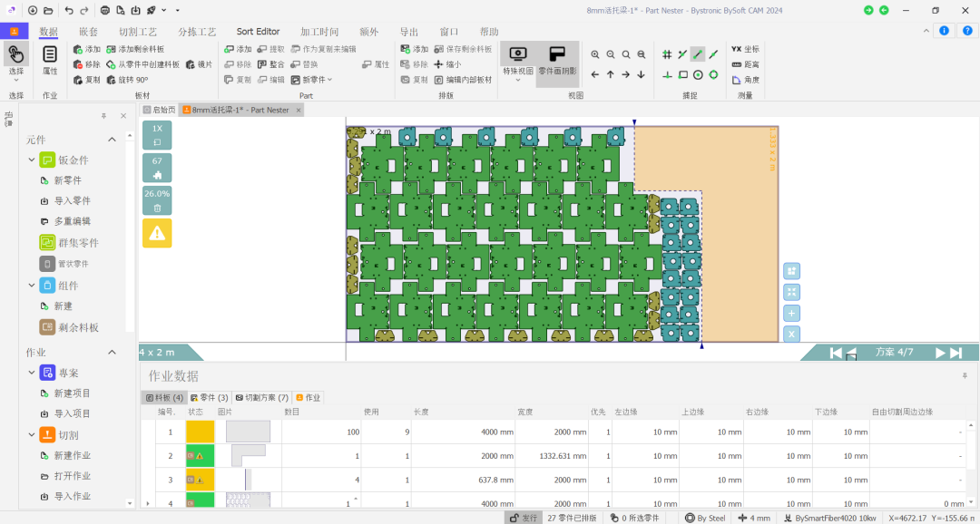Click the yellow status cell in row 1

click(200, 432)
